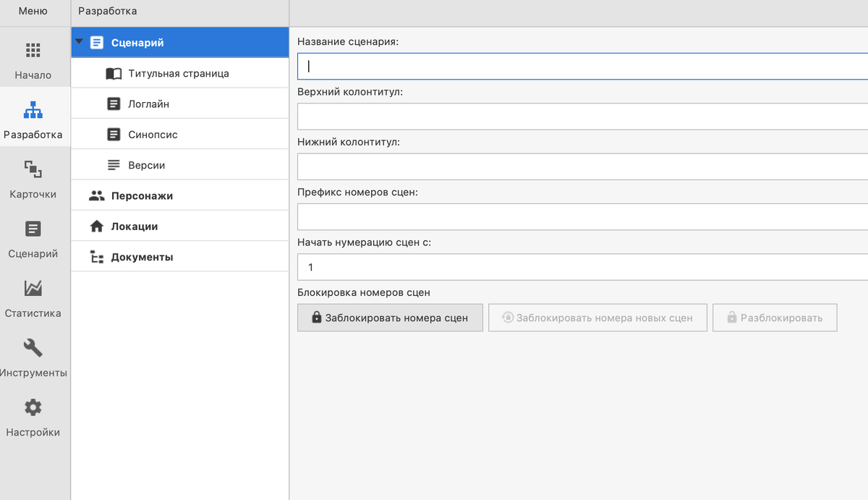
Task: Open Версии in the tree
Action: 146,165
